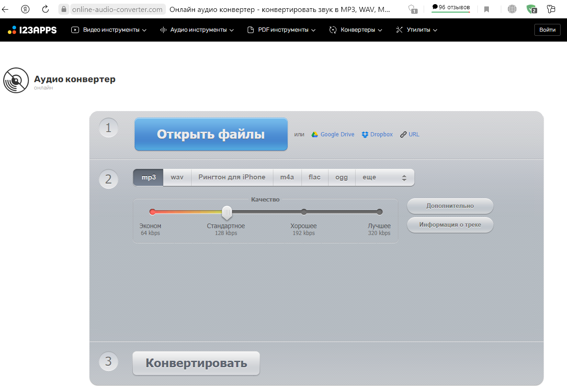Image resolution: width=567 pixels, height=392 pixels.
Task: Click the URL link icon
Action: point(403,134)
